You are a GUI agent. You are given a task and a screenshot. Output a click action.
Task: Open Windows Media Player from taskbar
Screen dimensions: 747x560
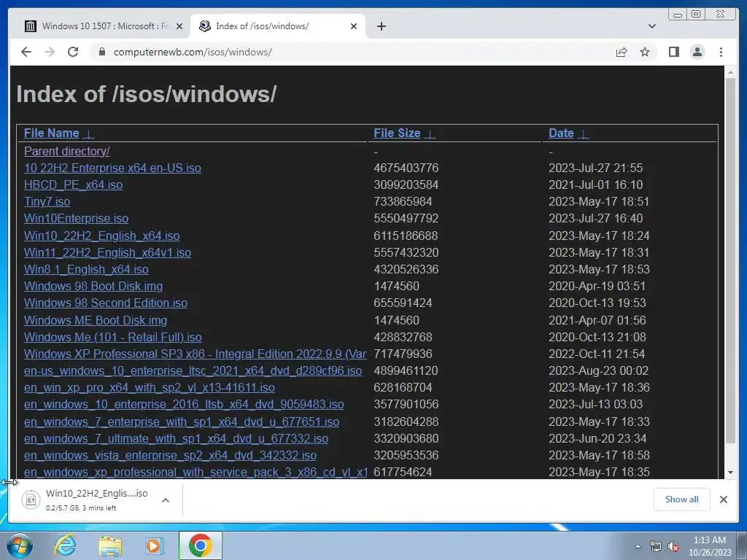(153, 545)
